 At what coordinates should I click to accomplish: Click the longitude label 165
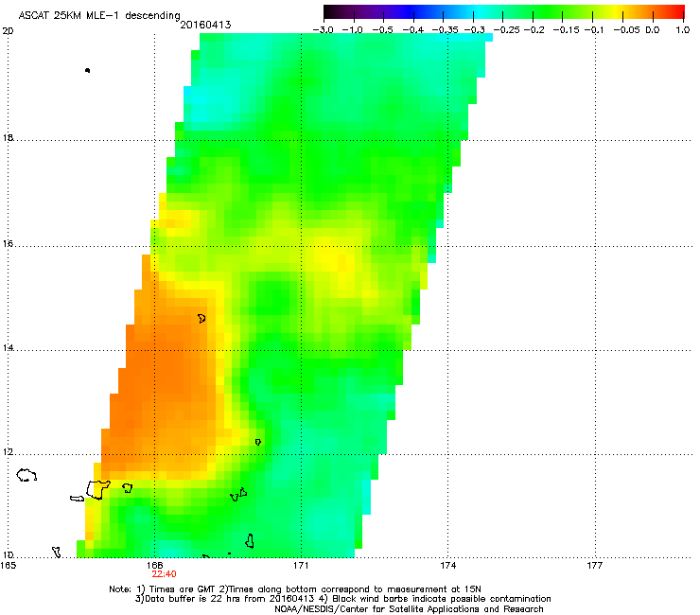coord(8,566)
